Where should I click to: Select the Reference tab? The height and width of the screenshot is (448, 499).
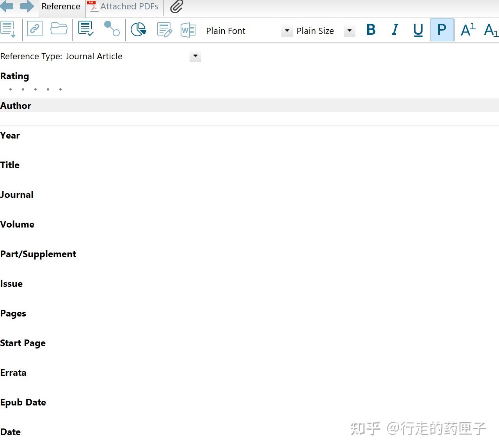[61, 6]
